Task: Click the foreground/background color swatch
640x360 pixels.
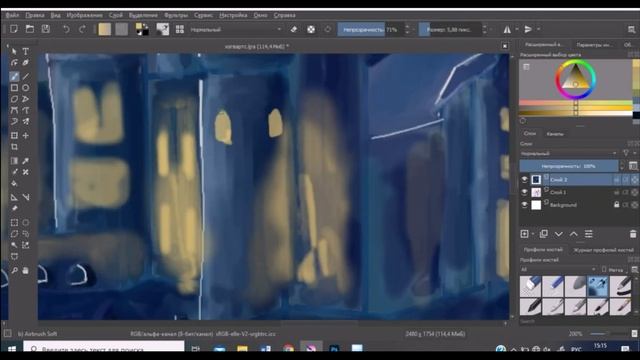Action: coord(142,29)
